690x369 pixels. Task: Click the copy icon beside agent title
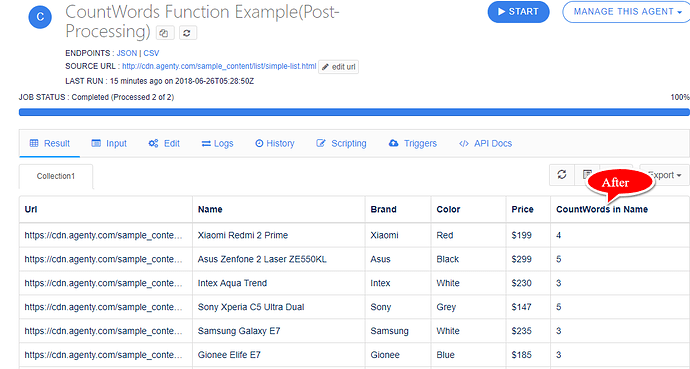[165, 33]
